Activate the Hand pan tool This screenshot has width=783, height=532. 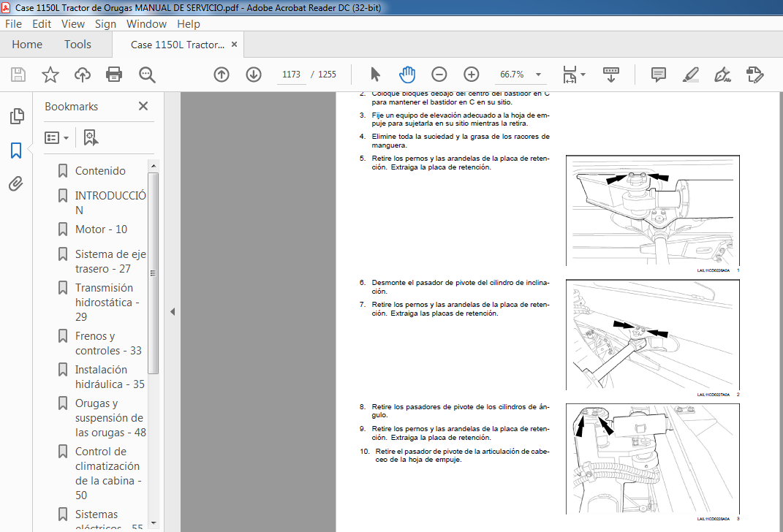[x=407, y=75]
